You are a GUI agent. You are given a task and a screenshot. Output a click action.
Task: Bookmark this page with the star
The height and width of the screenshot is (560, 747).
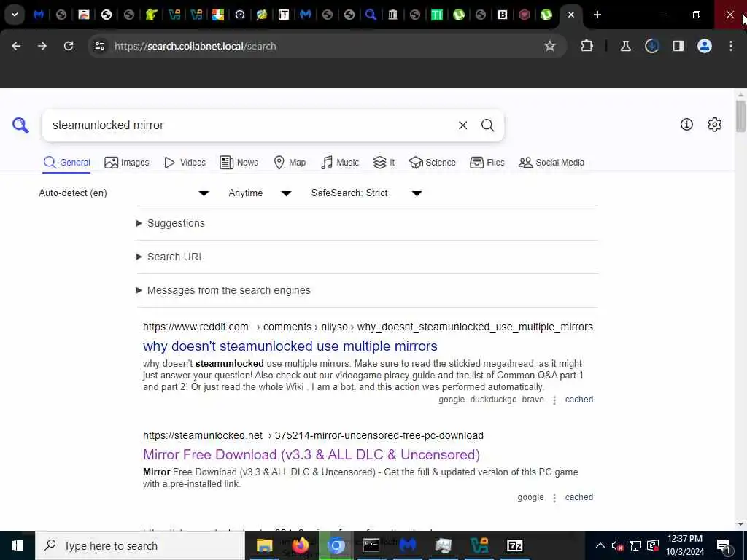click(x=550, y=46)
